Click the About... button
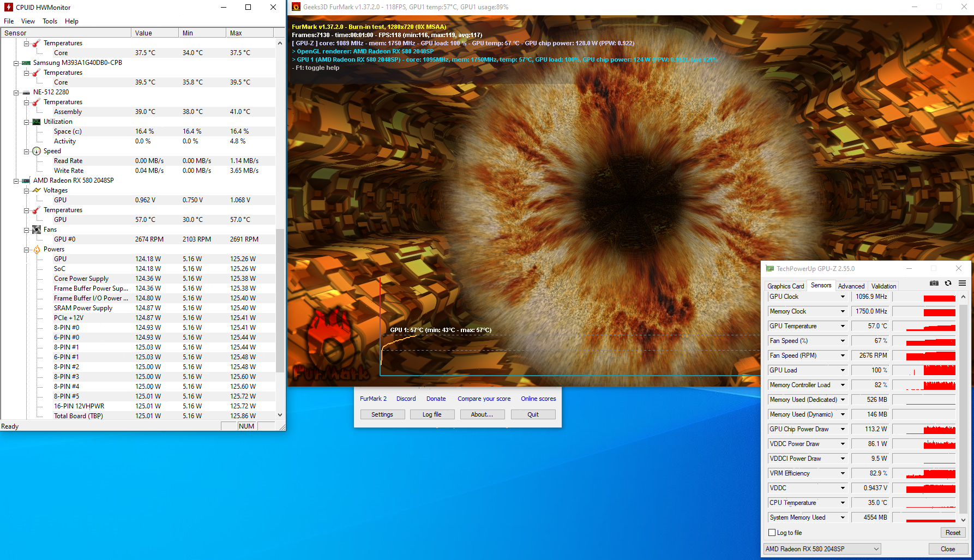The width and height of the screenshot is (974, 560). [x=482, y=414]
